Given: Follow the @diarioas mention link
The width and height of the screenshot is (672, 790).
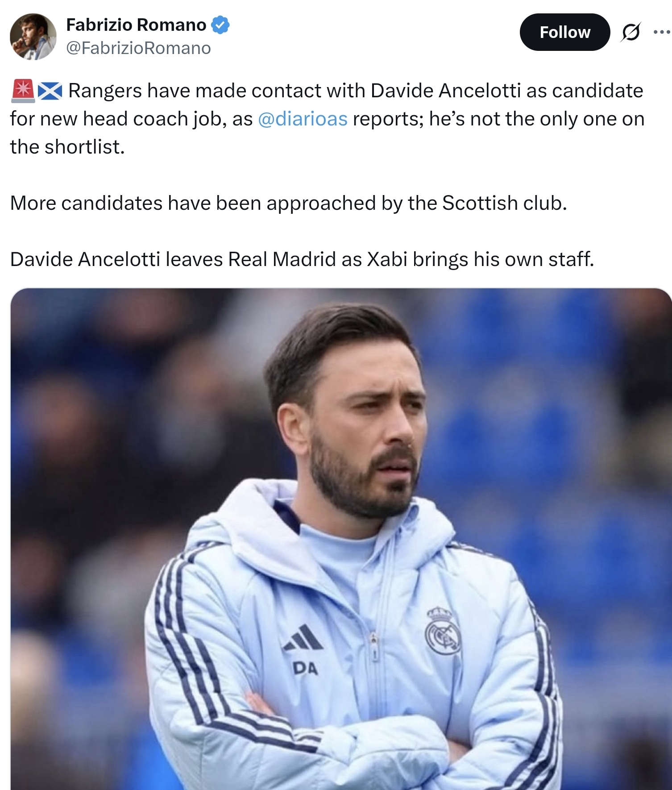Looking at the screenshot, I should pos(303,119).
